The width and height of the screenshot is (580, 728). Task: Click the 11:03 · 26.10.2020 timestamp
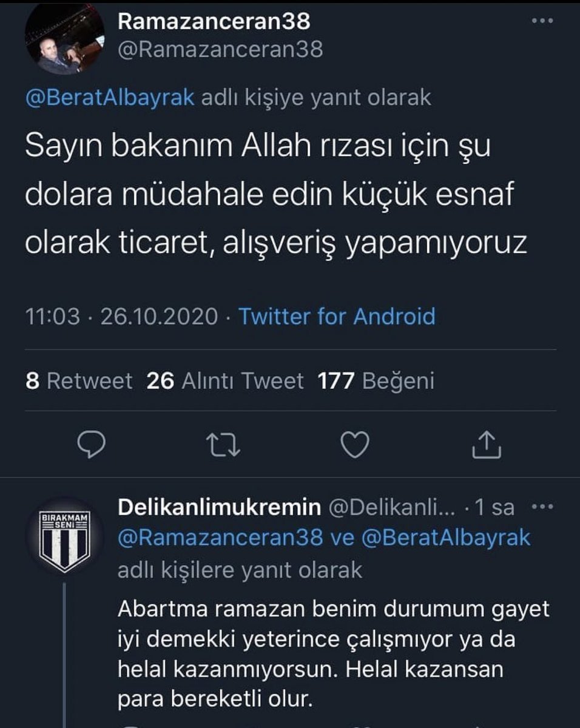pyautogui.click(x=121, y=316)
